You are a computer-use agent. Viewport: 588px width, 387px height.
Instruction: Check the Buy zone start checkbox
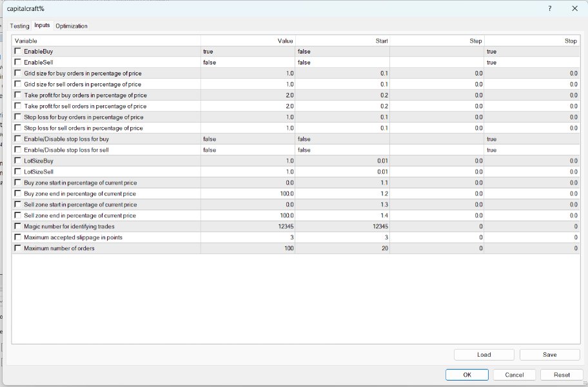[17, 183]
